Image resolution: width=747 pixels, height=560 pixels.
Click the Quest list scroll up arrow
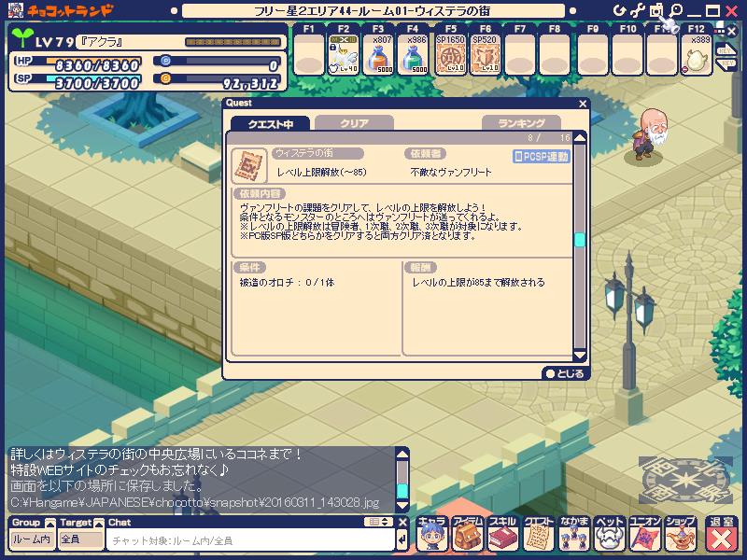click(x=580, y=138)
